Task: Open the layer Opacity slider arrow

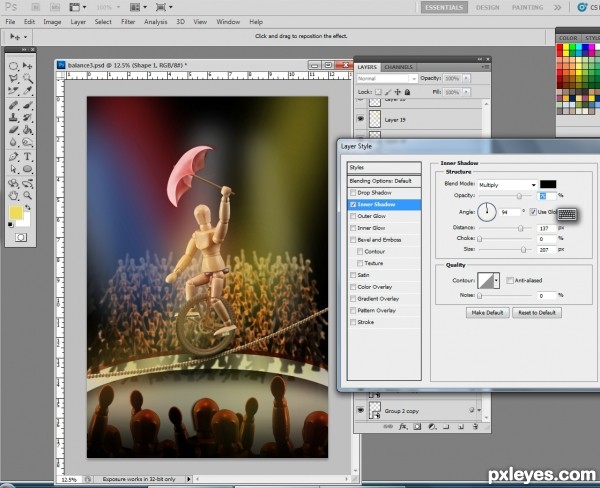Action: point(466,78)
